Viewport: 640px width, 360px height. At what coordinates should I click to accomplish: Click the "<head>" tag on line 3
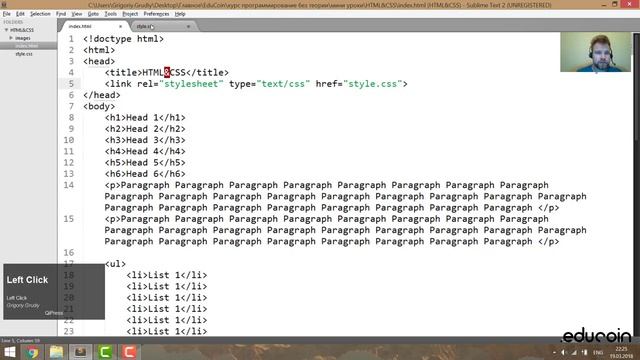[x=99, y=62]
